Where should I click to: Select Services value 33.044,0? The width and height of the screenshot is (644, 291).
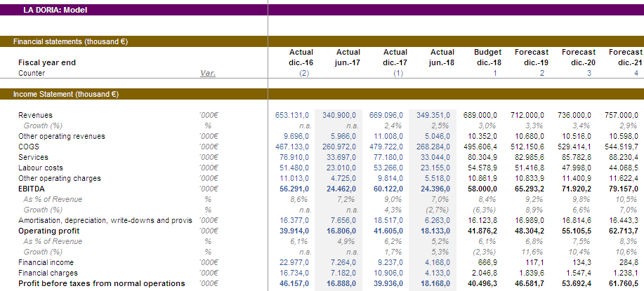point(435,157)
